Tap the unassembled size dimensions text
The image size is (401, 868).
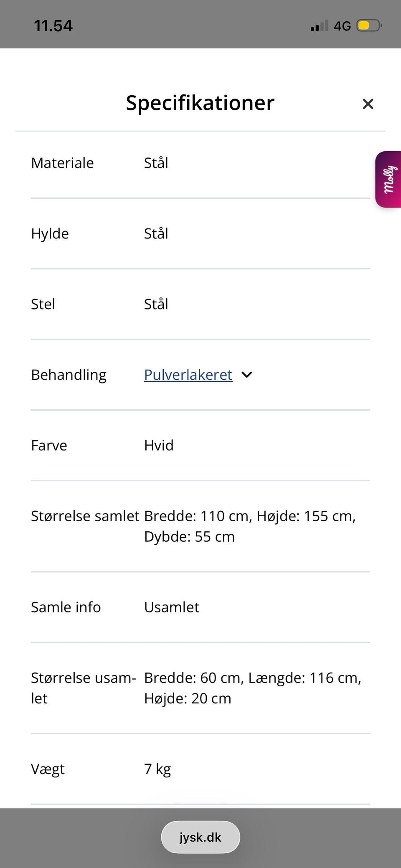[x=252, y=688]
